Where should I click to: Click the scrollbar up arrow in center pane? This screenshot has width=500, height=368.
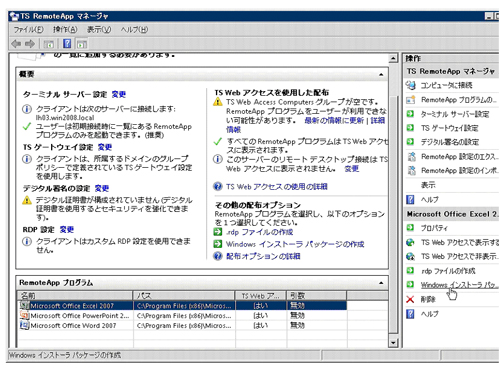[393, 58]
